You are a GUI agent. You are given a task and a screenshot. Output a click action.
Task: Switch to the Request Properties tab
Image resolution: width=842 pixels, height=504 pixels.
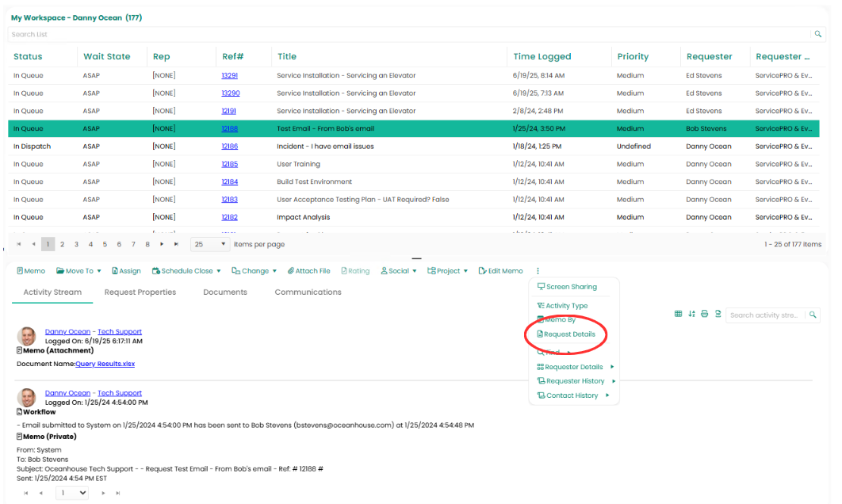[x=140, y=292]
